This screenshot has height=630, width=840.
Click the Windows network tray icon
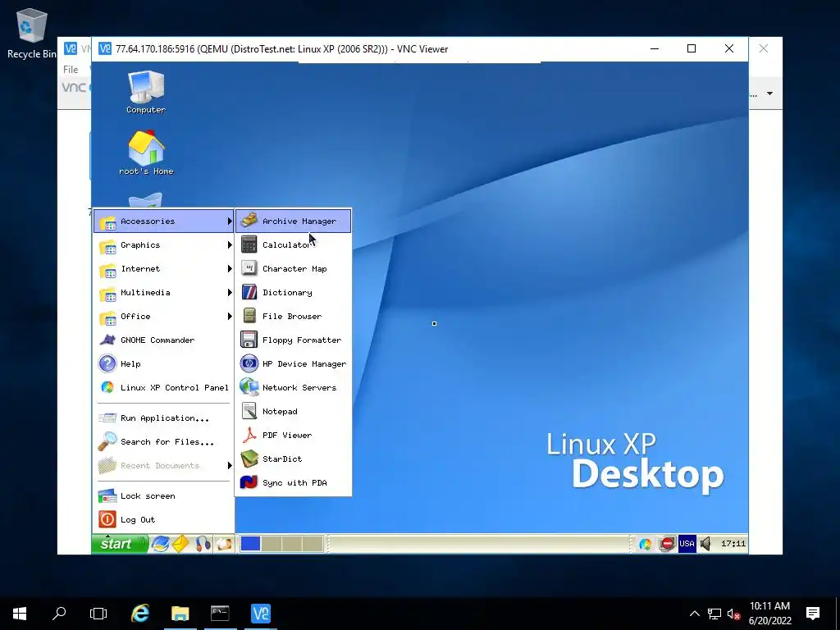(x=714, y=614)
